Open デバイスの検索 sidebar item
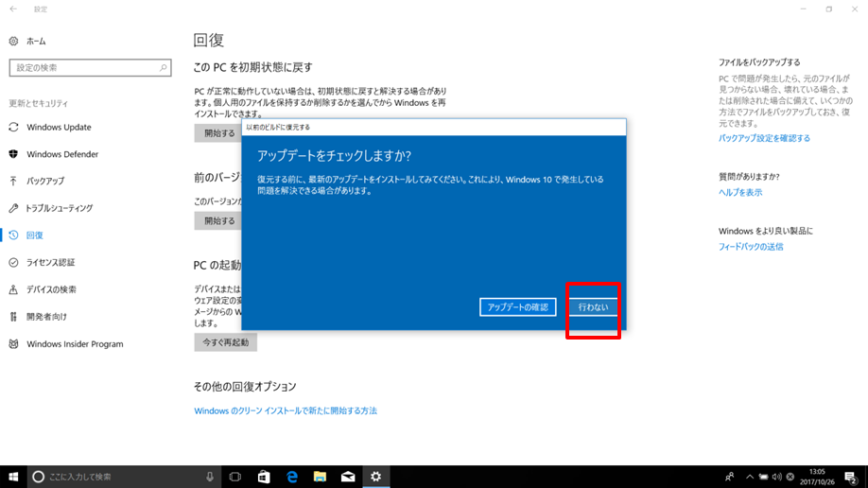This screenshot has height=488, width=868. coord(51,289)
